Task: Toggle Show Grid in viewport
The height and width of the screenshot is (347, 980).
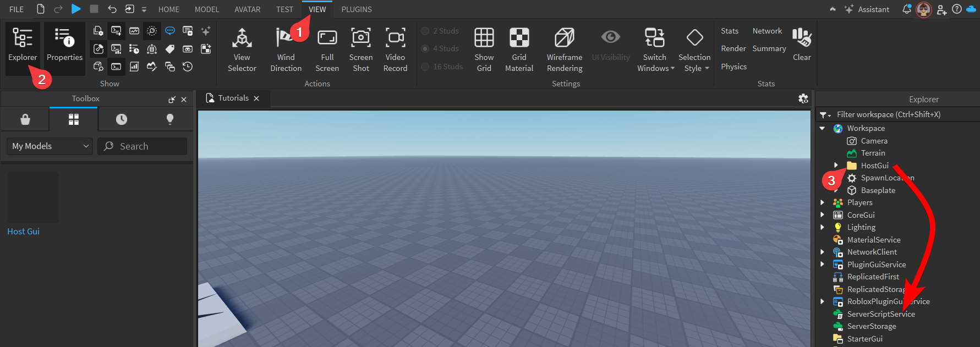Action: [x=484, y=49]
